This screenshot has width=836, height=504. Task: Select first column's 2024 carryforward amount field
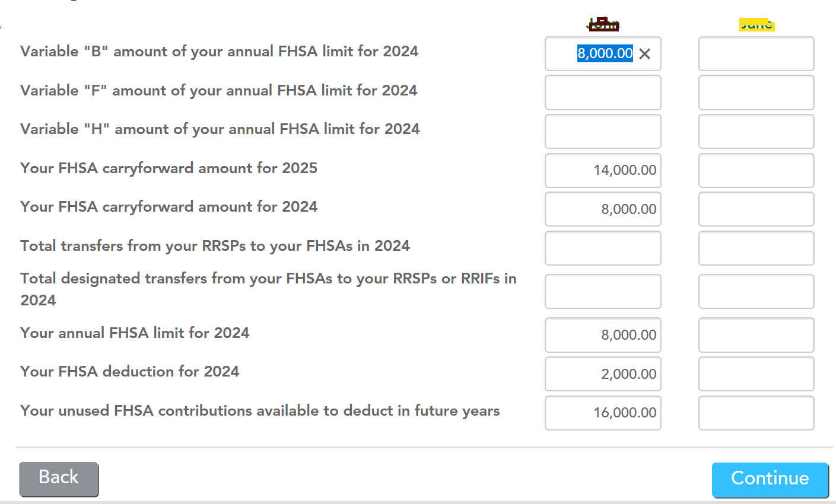click(603, 209)
